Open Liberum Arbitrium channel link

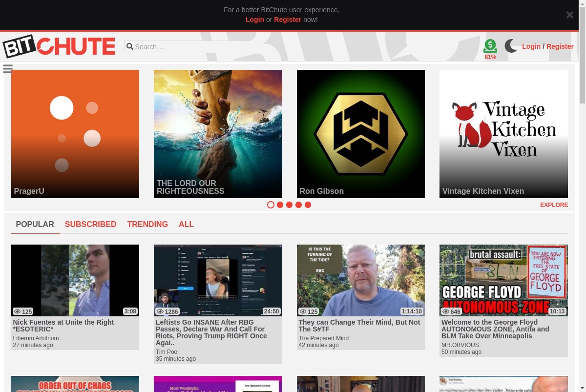pos(36,338)
